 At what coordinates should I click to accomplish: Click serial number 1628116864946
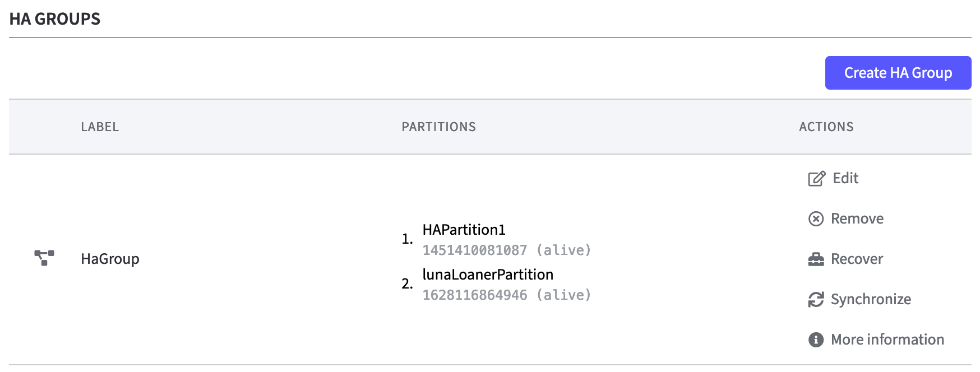click(474, 295)
